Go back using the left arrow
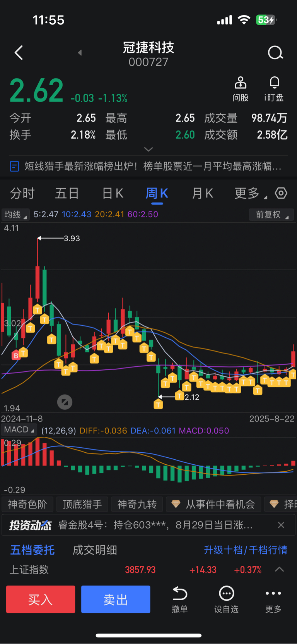Image resolution: width=297 pixels, height=644 pixels. pos(19,53)
